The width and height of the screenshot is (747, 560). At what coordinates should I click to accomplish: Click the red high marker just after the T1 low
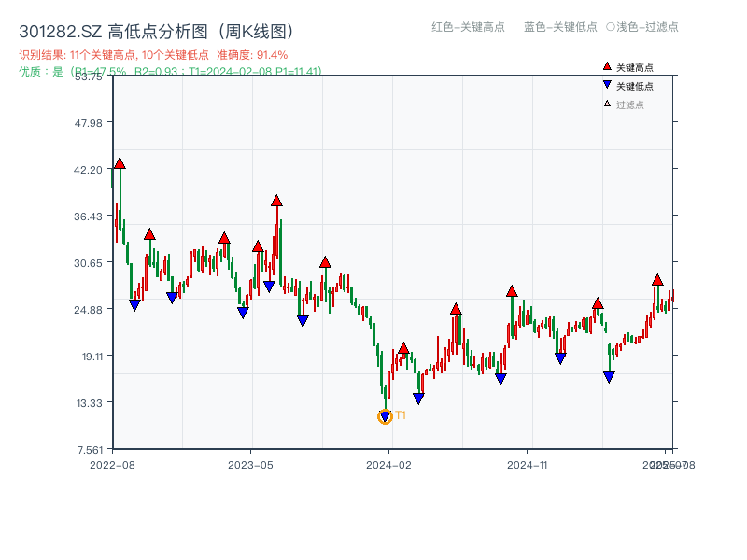tap(403, 348)
